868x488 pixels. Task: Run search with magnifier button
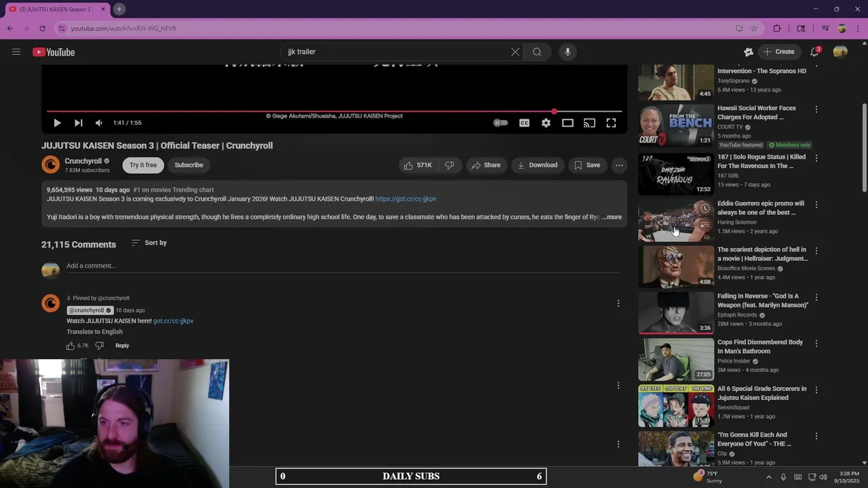(537, 52)
